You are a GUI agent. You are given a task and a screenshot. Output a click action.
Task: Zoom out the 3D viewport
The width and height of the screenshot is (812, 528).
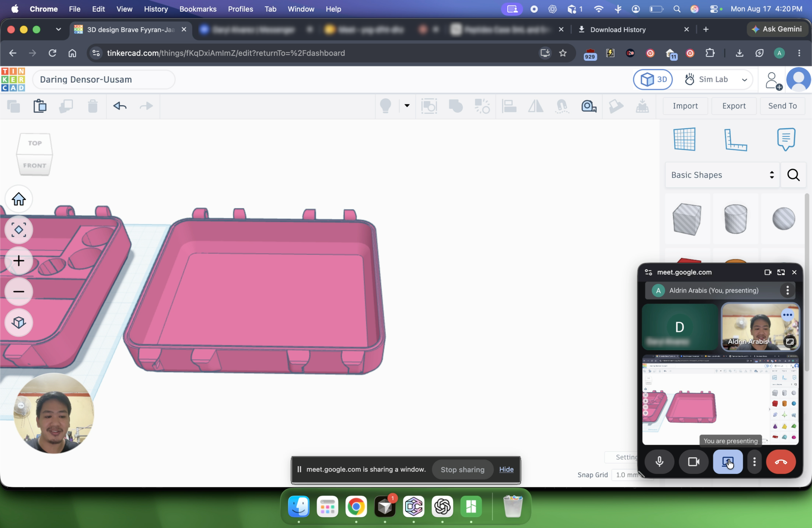coord(18,292)
